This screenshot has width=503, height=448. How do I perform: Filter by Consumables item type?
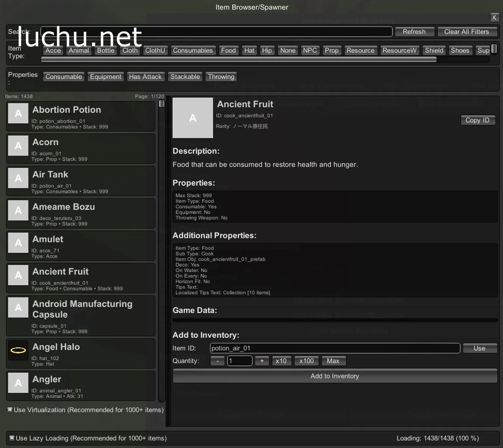(193, 50)
